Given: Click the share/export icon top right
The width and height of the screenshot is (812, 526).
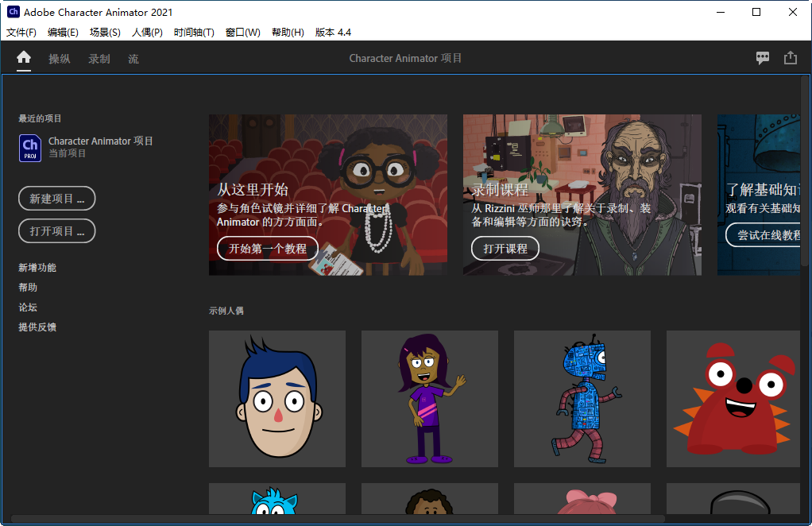Looking at the screenshot, I should pyautogui.click(x=791, y=57).
